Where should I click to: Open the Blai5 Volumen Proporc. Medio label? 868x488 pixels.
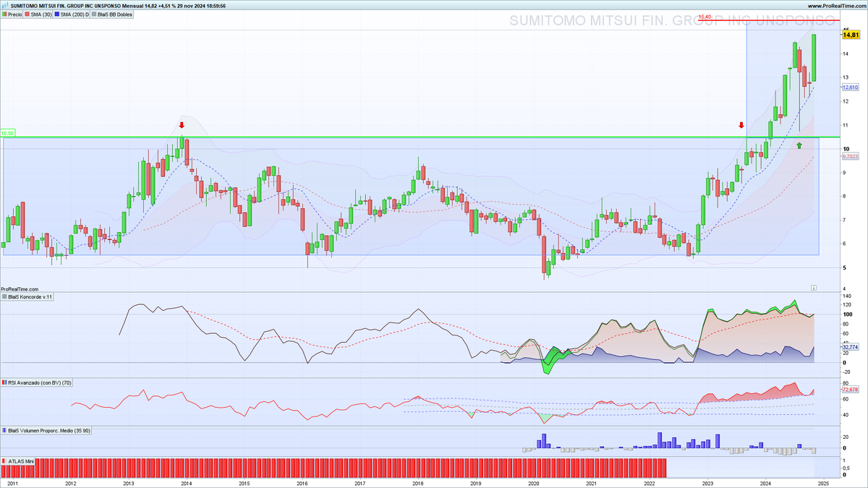click(46, 430)
